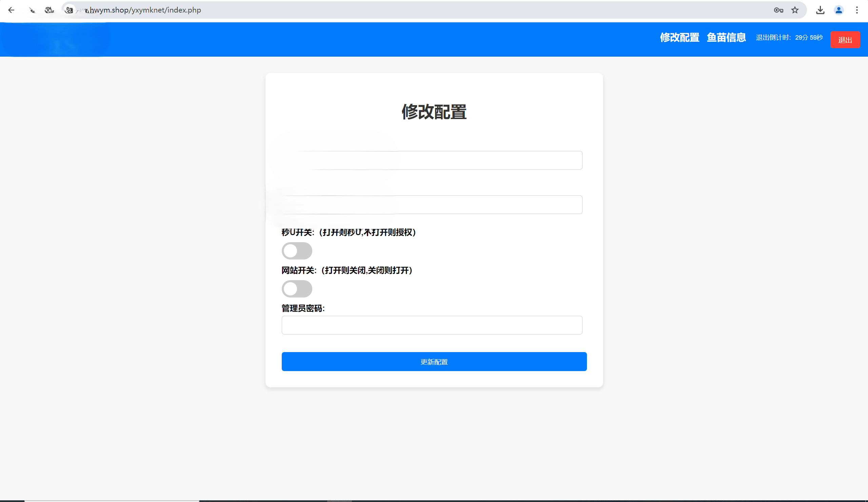Toggle the 秒U开关 switch
Screen dimensions: 868x502
[297, 251]
